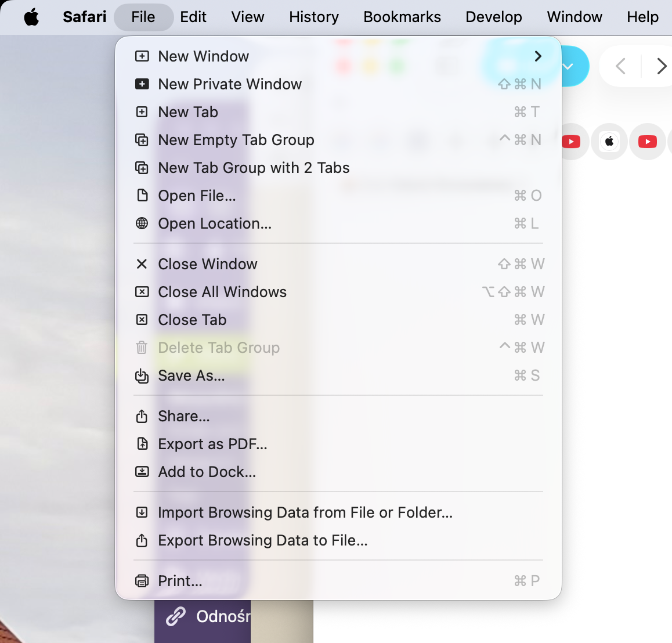The width and height of the screenshot is (672, 643).
Task: Choose Export Browsing Data to File
Action: (263, 540)
